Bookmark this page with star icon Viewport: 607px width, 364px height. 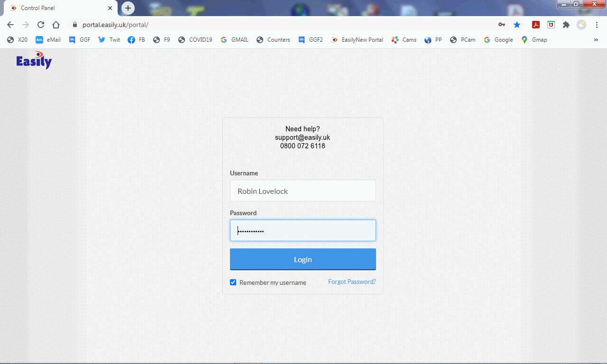(x=517, y=25)
